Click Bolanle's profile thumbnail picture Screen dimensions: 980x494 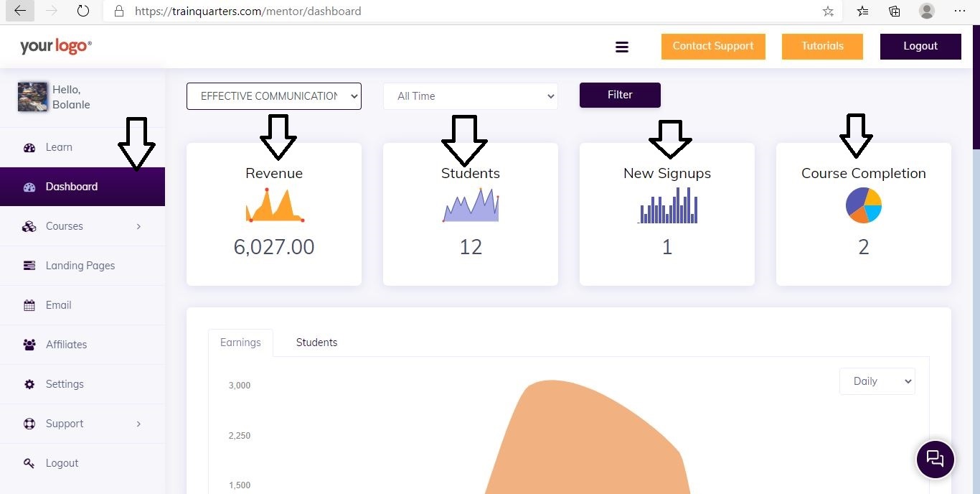coord(32,97)
